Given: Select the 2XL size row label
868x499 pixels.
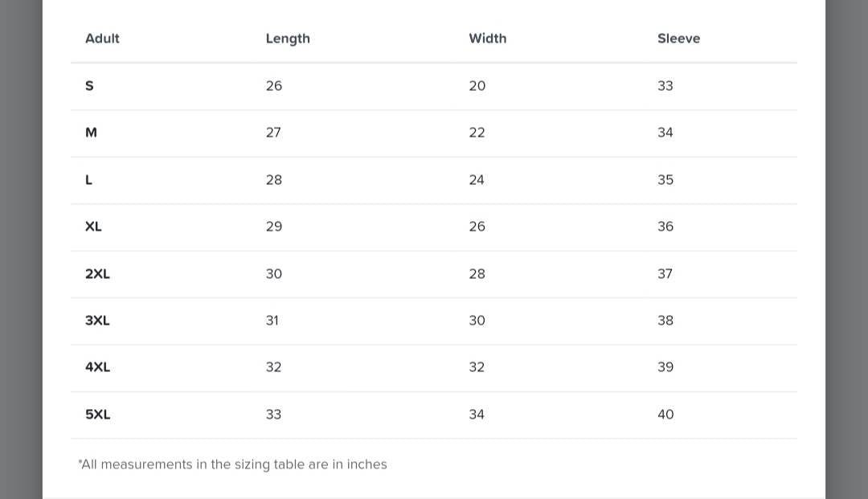Looking at the screenshot, I should coord(97,274).
